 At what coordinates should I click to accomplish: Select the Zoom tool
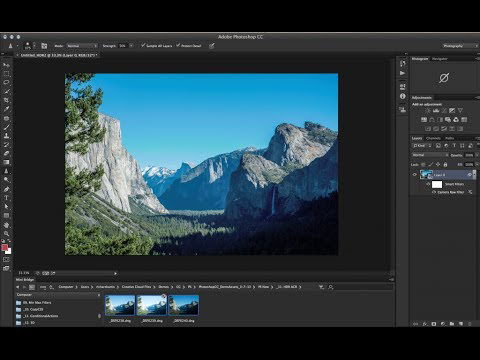(6, 234)
